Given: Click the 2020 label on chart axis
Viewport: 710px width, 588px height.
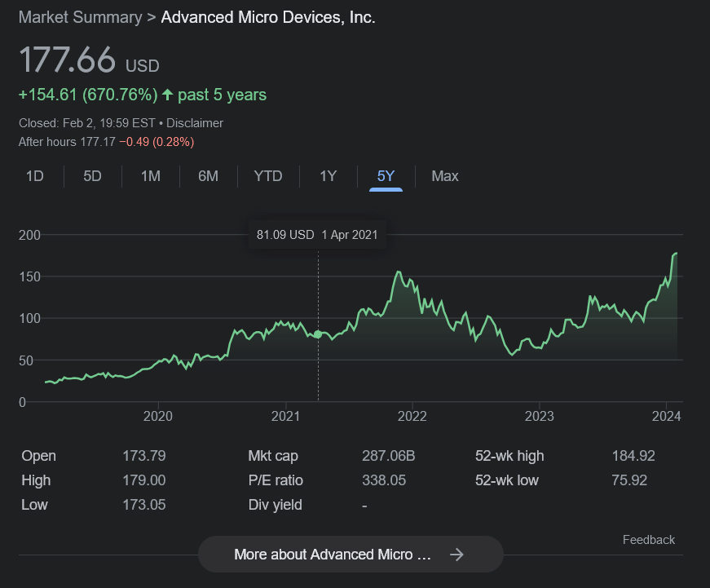Looking at the screenshot, I should [158, 417].
